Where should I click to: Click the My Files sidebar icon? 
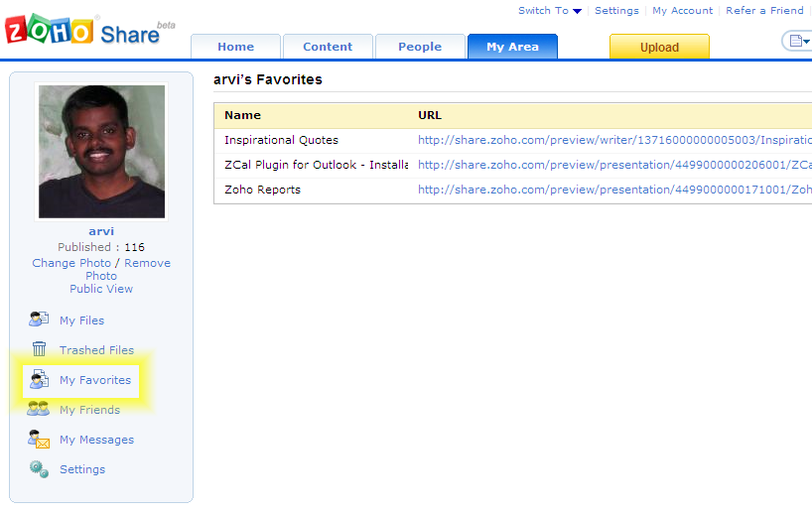(39, 320)
